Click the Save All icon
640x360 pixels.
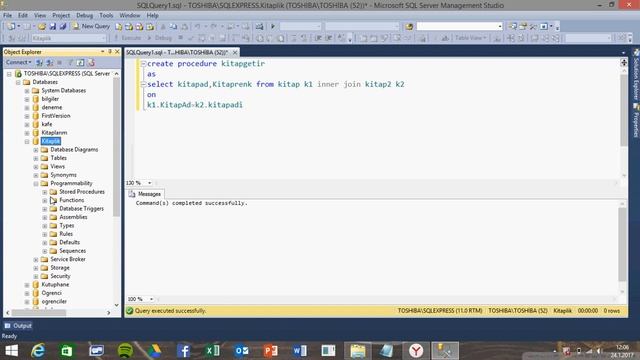click(63, 27)
